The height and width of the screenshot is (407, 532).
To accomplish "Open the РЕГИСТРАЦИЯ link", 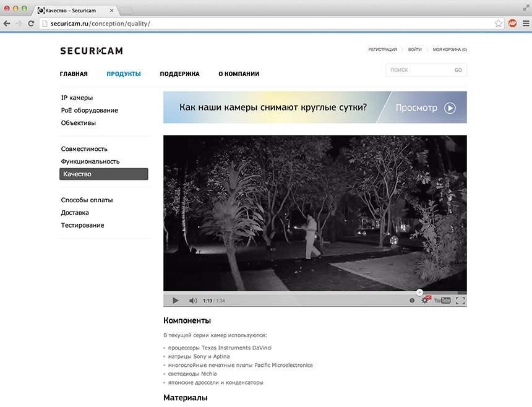I will [382, 49].
